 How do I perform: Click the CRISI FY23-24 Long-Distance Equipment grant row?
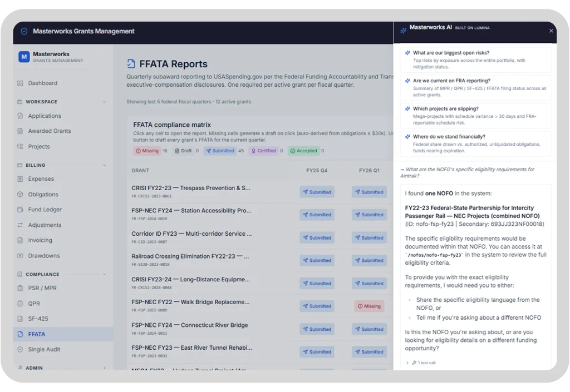pyautogui.click(x=259, y=283)
